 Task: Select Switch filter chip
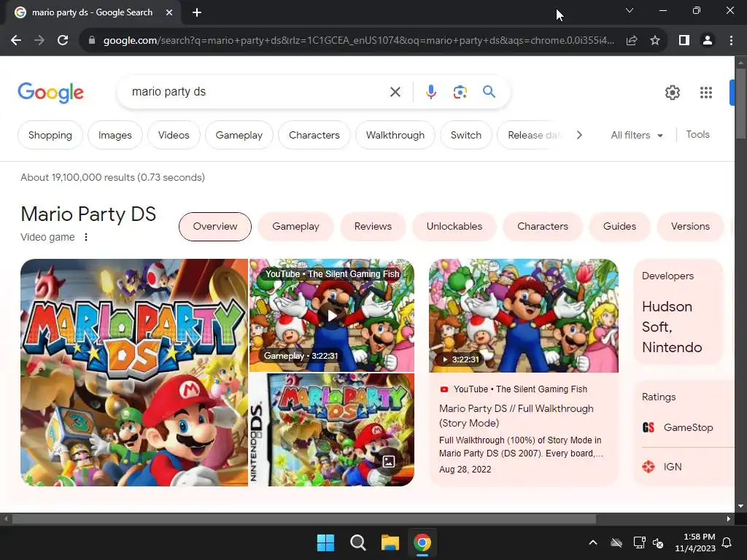466,135
